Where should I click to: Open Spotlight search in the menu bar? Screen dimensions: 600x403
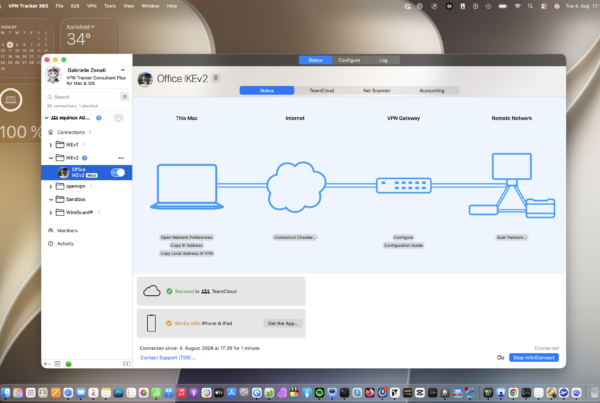(x=530, y=6)
